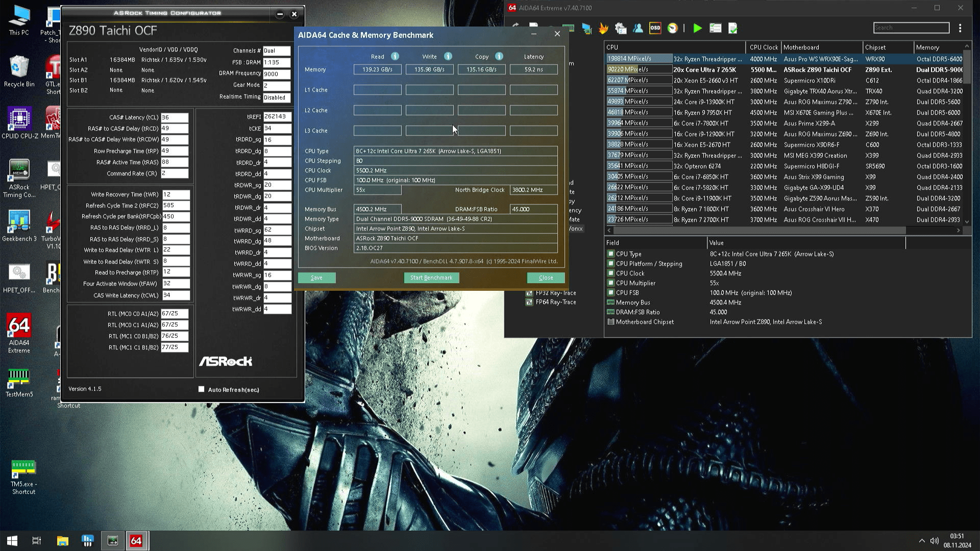Open the system stability flame icon
Viewport: 980px width, 551px height.
[603, 28]
